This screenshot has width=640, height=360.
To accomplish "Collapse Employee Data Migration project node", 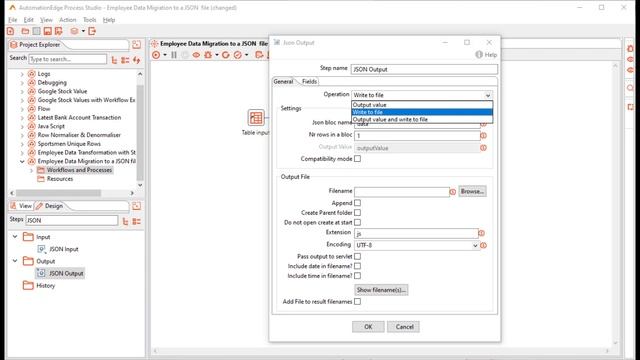I will pyautogui.click(x=22, y=162).
